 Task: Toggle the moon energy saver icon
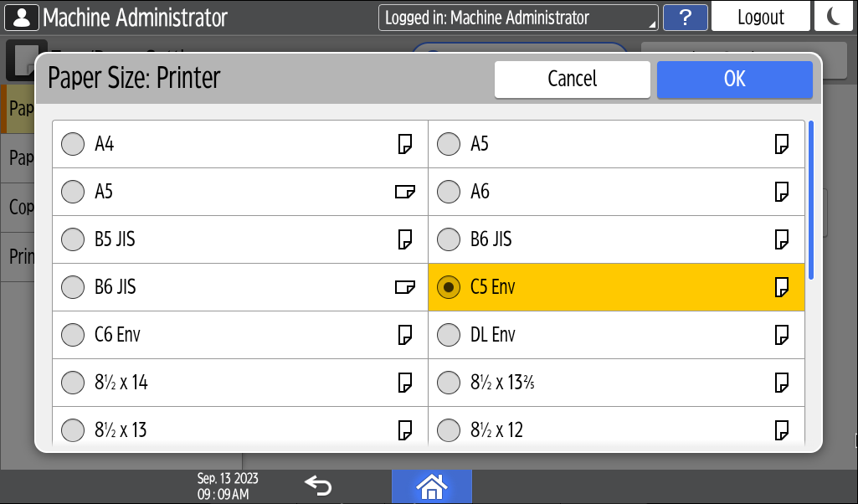coord(833,17)
